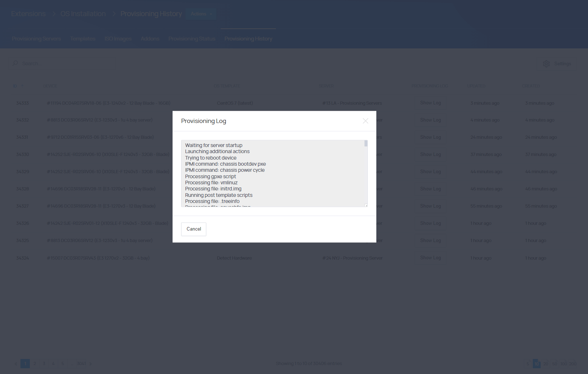The width and height of the screenshot is (588, 374).
Task: Click 'IPMI command: chassis bootdev pxe' line
Action: point(225,164)
